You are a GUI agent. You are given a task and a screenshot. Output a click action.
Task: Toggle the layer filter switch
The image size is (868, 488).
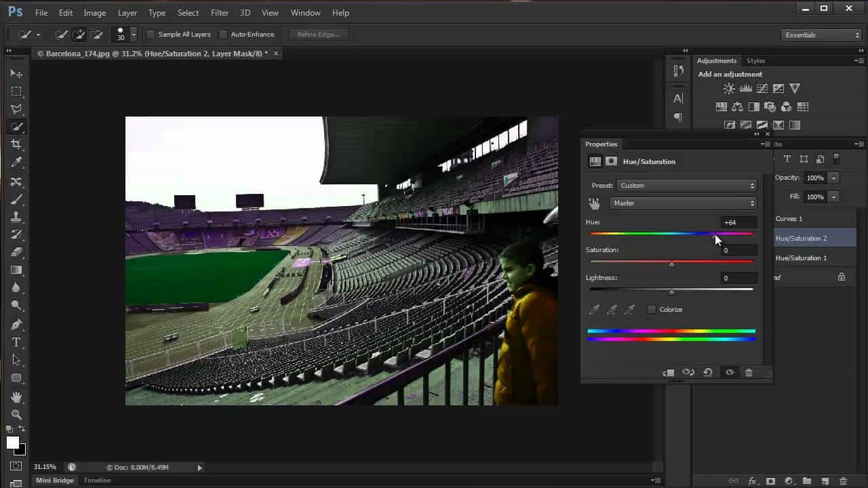[x=836, y=159]
